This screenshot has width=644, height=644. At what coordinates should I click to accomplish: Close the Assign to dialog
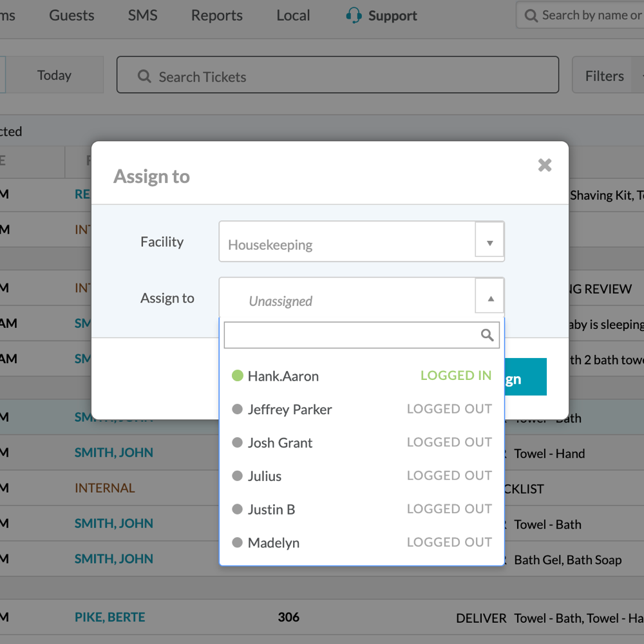click(545, 166)
